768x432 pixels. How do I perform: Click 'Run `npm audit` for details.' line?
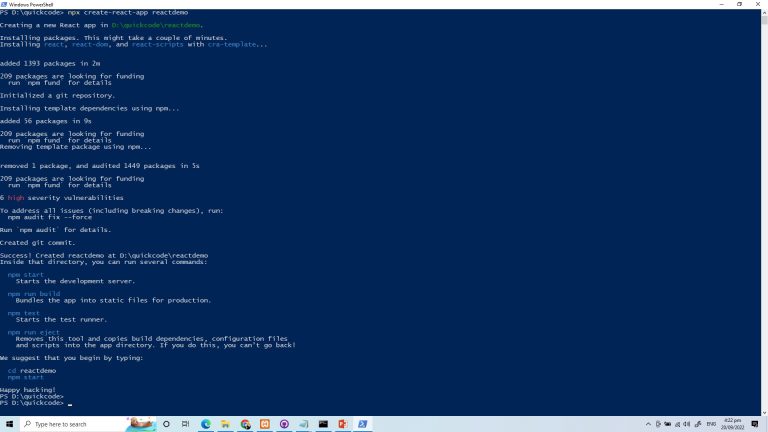click(x=55, y=230)
